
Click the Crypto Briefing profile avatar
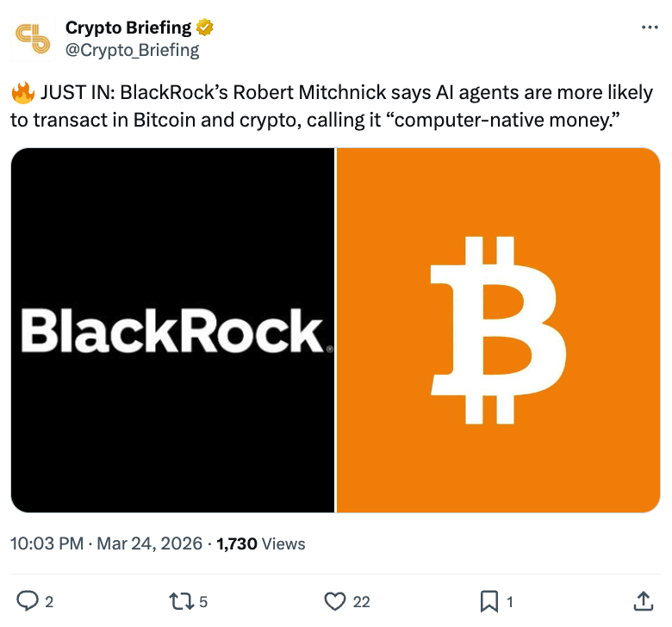coord(34,39)
